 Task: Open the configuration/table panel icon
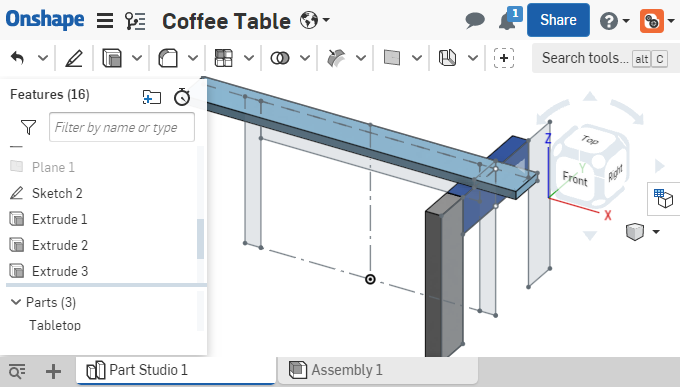click(x=664, y=199)
